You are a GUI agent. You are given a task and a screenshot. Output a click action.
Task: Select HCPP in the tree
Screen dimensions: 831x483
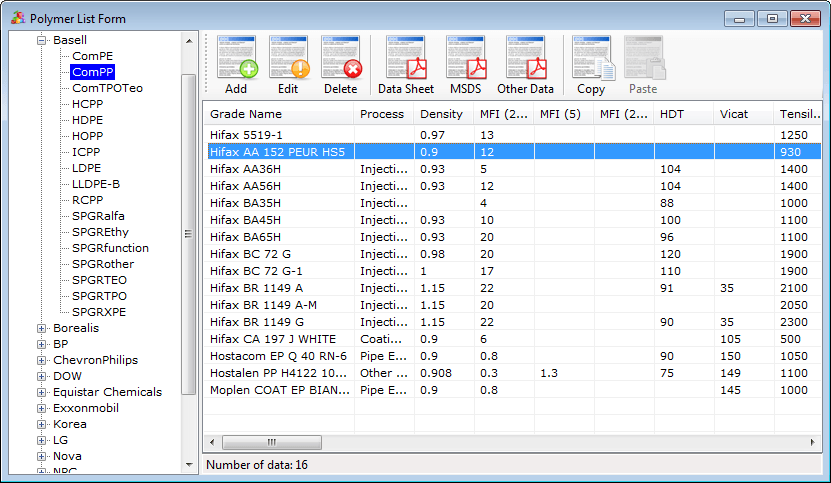click(87, 104)
